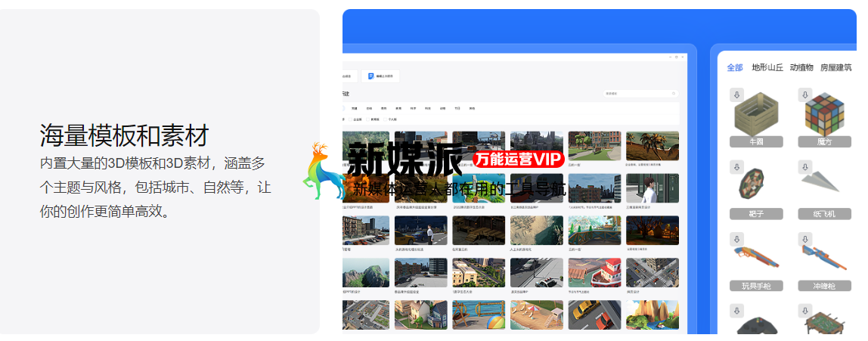Viewport: 868px width, 341px height.
Task: Click the download arrow above the foosball table
Action: 805,311
